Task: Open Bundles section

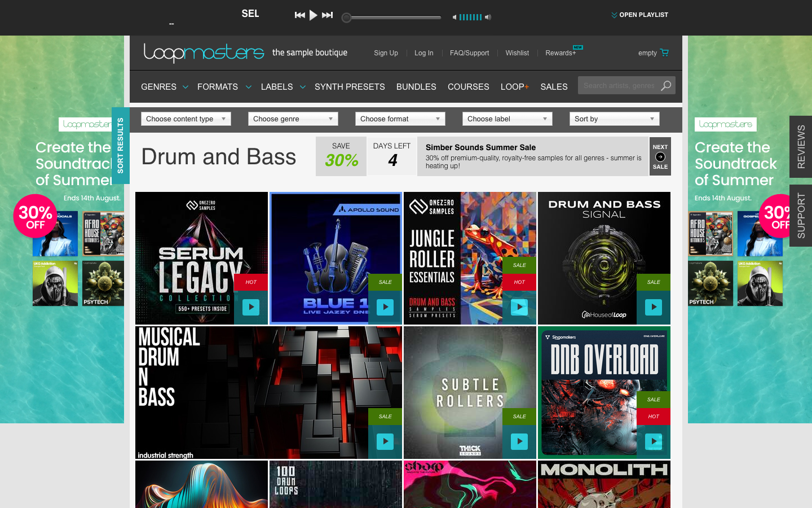Action: (x=416, y=87)
